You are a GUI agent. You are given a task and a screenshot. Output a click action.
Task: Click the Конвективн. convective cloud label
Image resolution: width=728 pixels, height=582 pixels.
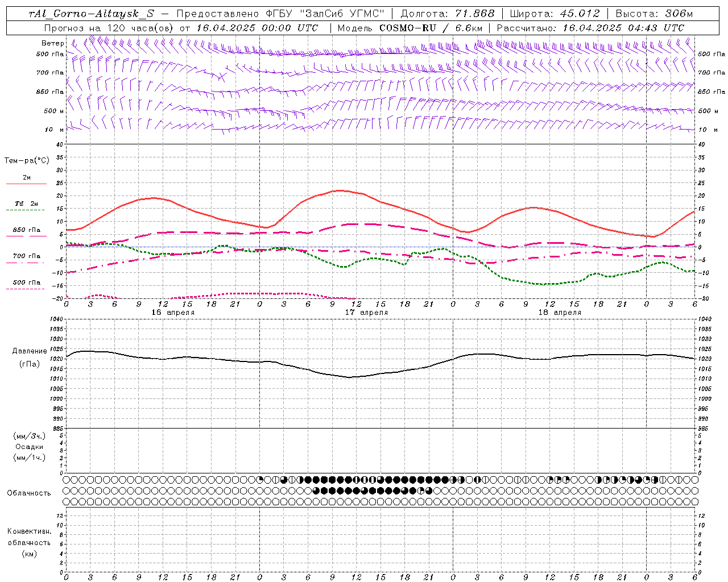click(29, 531)
